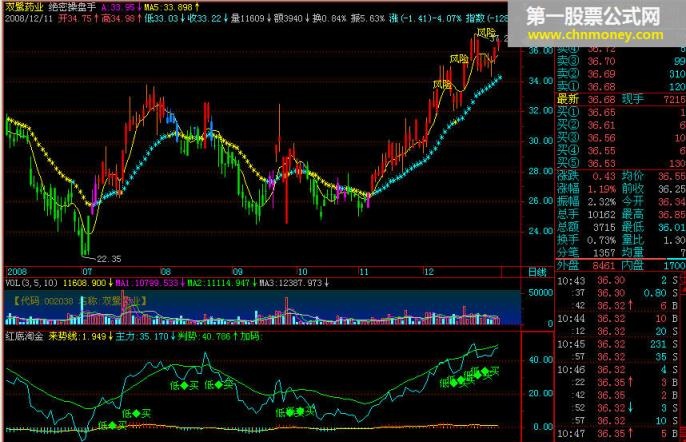Click the 买④ 36.55 bid row
686x442 pixels.
[620, 151]
